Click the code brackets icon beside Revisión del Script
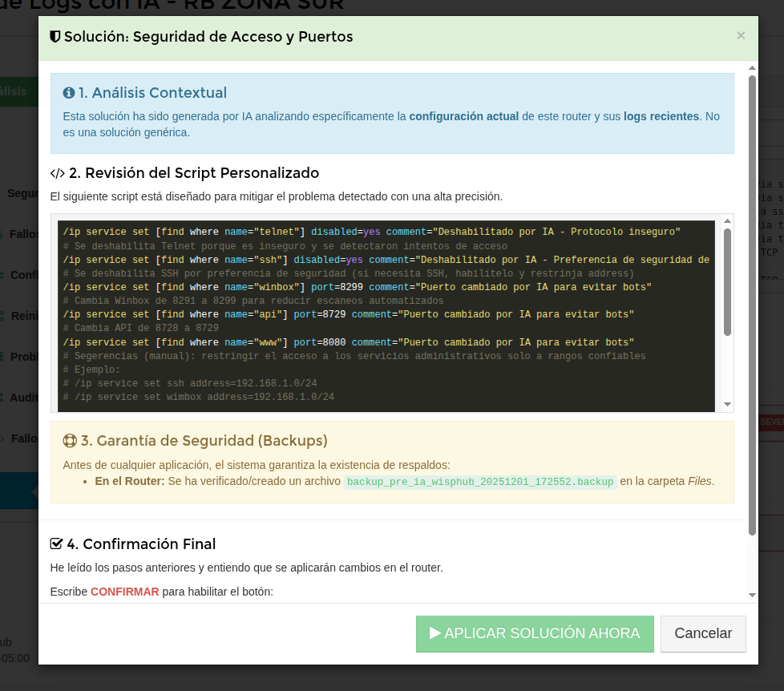This screenshot has width=784, height=691. click(58, 173)
